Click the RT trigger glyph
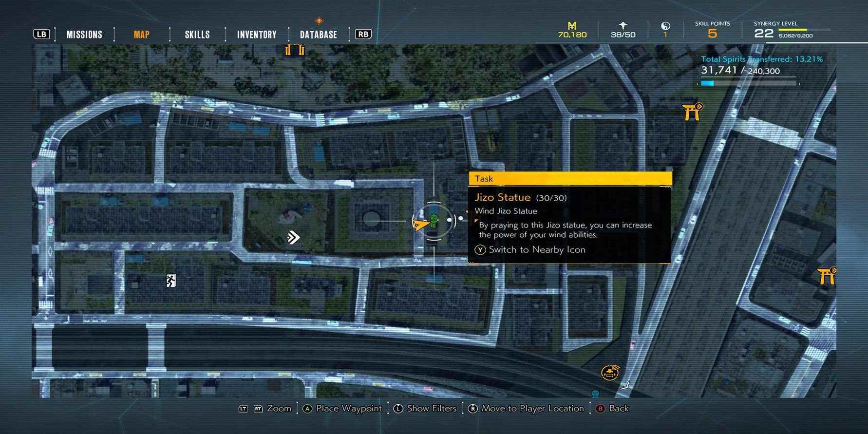Viewport: 868px width, 434px height. (x=258, y=409)
